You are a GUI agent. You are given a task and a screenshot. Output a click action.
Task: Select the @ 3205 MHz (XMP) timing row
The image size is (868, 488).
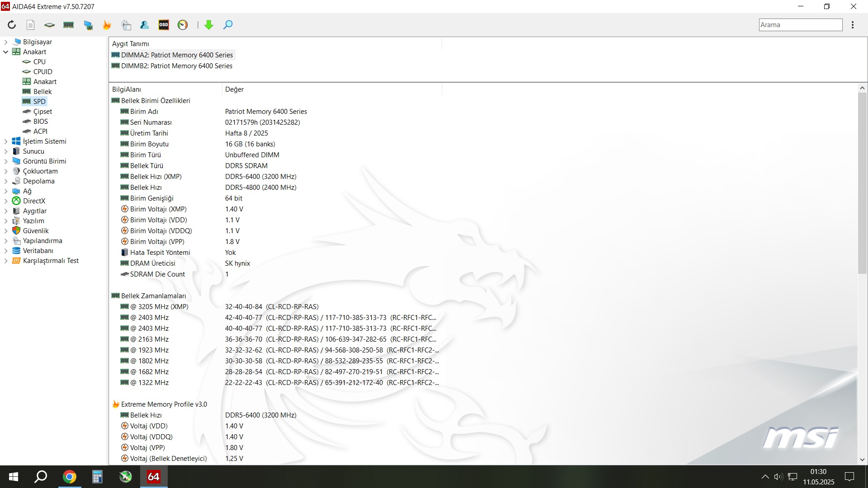tap(274, 307)
